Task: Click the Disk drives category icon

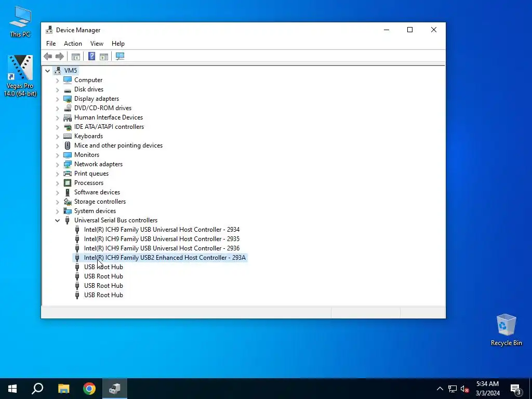Action: coord(68,89)
